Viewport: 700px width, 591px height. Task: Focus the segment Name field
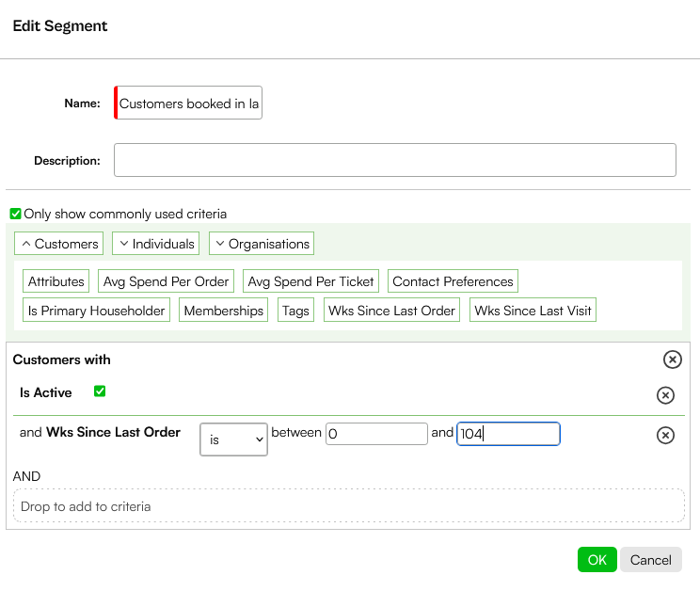coord(188,103)
